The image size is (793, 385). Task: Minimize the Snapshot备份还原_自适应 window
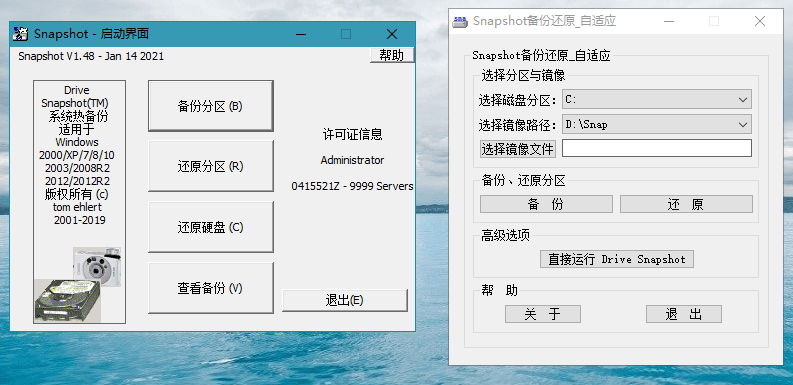click(x=668, y=21)
